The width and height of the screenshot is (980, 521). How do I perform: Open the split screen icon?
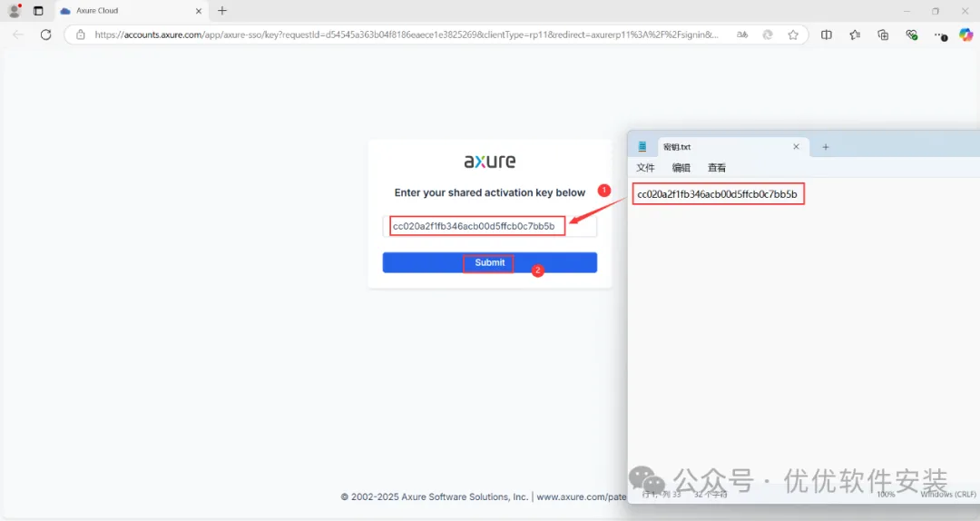(x=827, y=34)
